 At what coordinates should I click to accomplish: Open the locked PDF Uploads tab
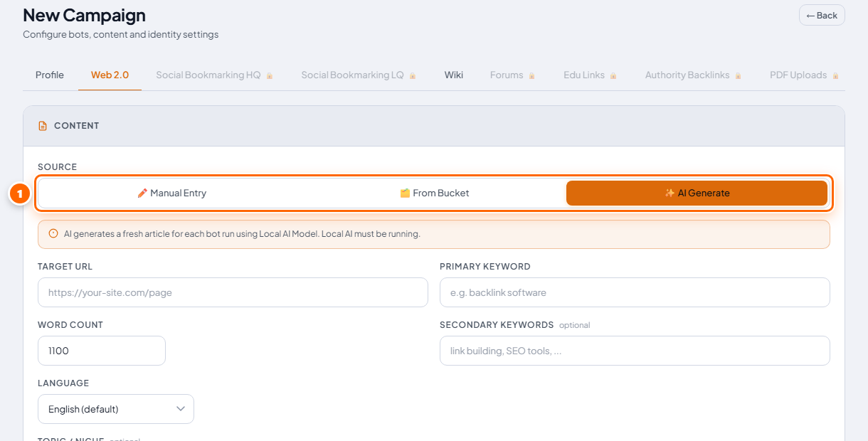(x=804, y=75)
